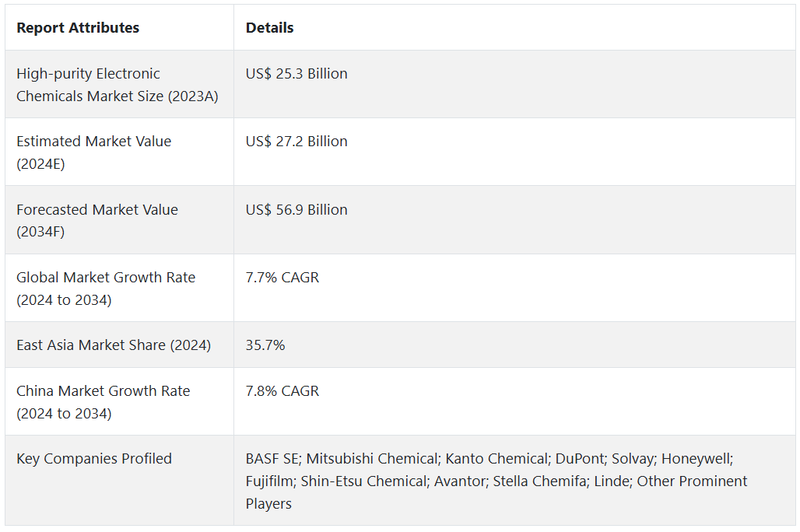This screenshot has height=532, width=800.
Task: Click the China Market Growth Rate label
Action: pyautogui.click(x=103, y=402)
